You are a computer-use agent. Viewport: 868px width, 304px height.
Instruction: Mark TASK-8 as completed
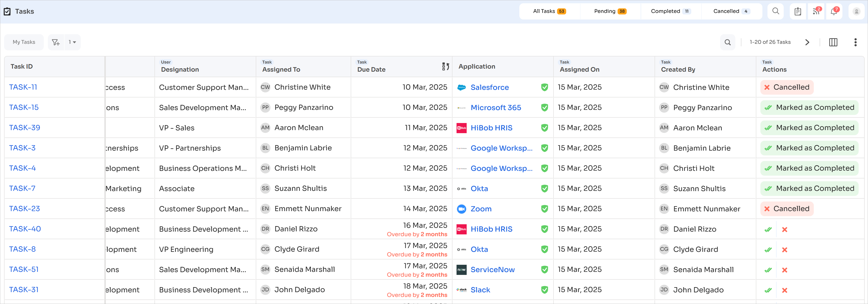click(768, 250)
